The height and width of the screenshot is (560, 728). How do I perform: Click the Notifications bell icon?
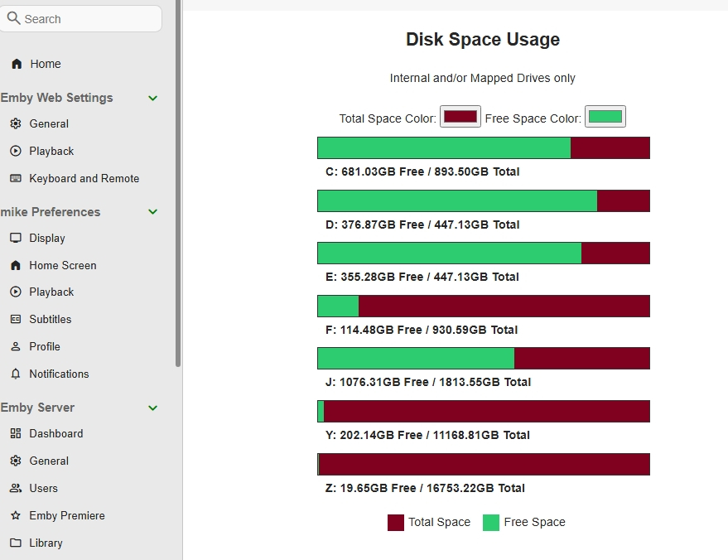(15, 374)
